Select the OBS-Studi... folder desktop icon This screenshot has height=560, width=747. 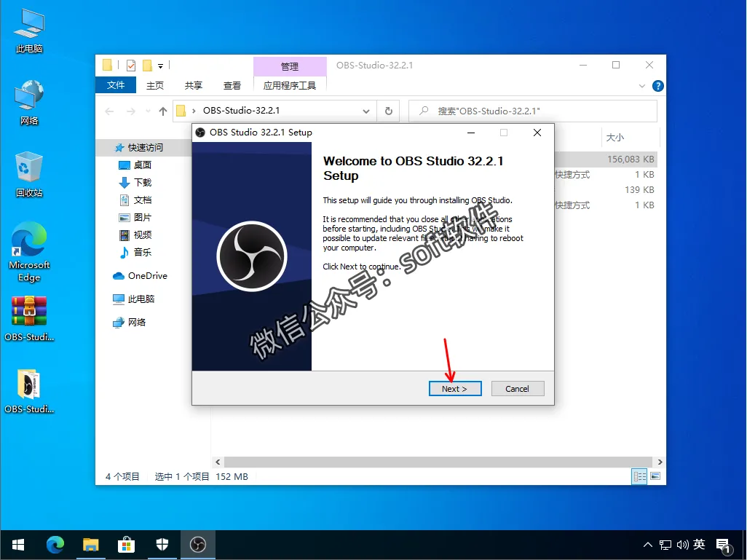coord(29,391)
